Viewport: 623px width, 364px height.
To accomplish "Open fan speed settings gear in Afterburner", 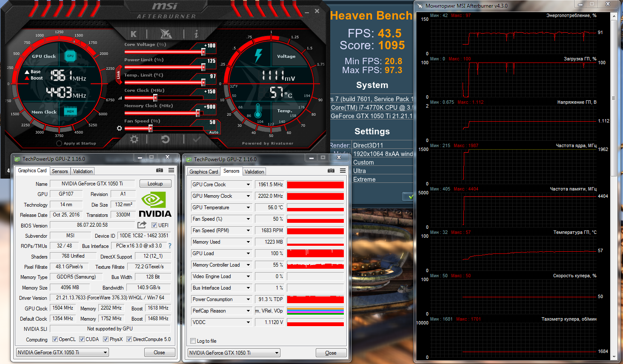I will point(119,128).
